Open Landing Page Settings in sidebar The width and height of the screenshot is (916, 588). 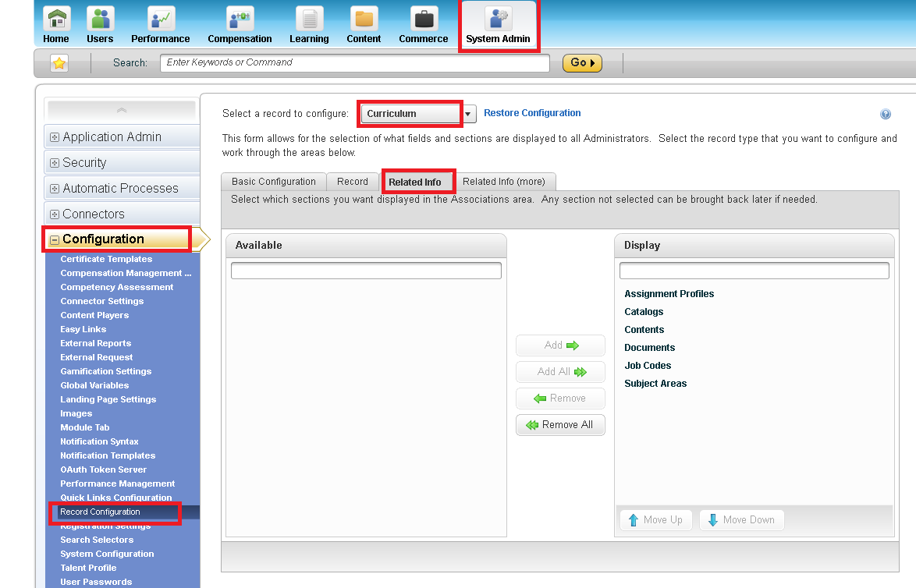(x=108, y=399)
